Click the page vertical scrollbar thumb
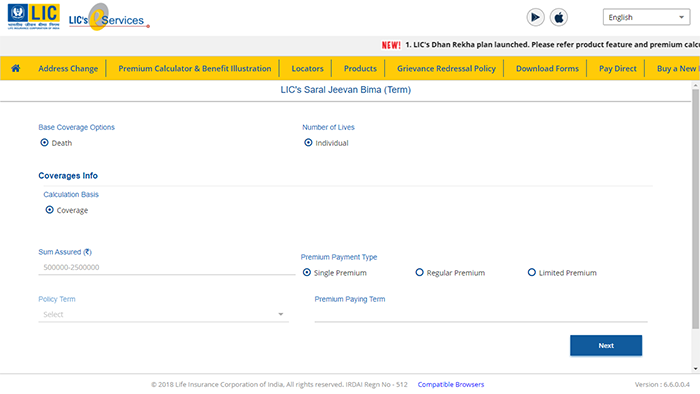700x394 pixels. (x=695, y=209)
